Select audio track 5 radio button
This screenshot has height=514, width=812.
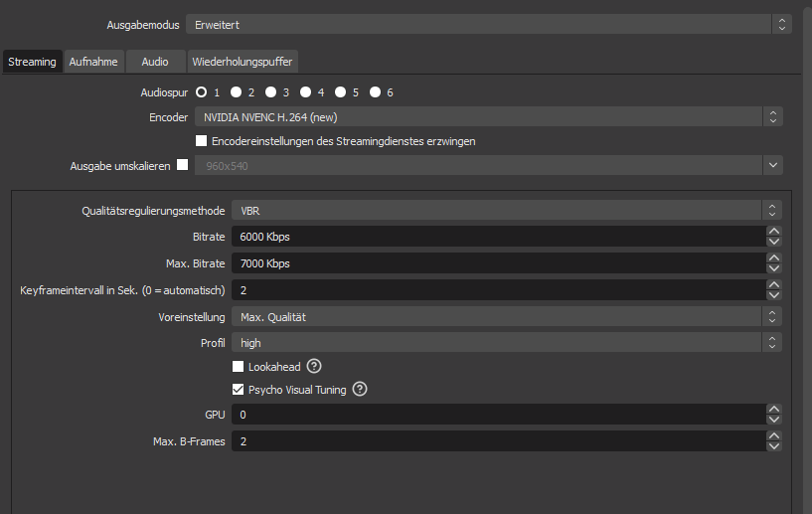click(340, 92)
